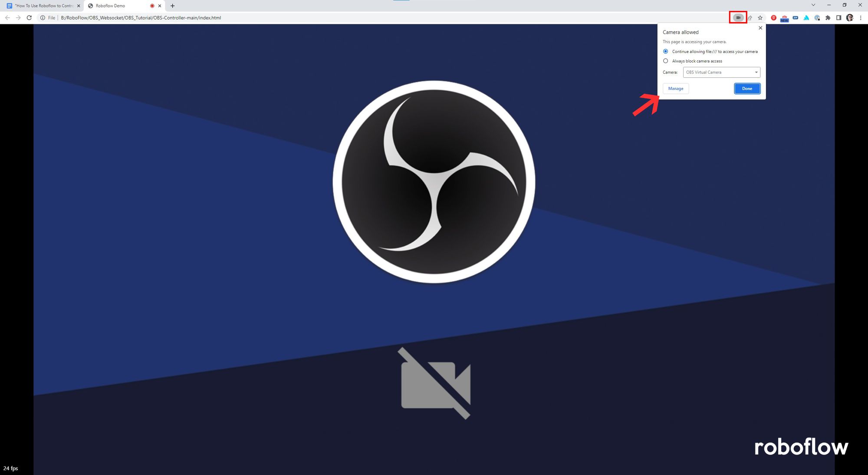Select Continue allowing camera access option

(x=666, y=51)
